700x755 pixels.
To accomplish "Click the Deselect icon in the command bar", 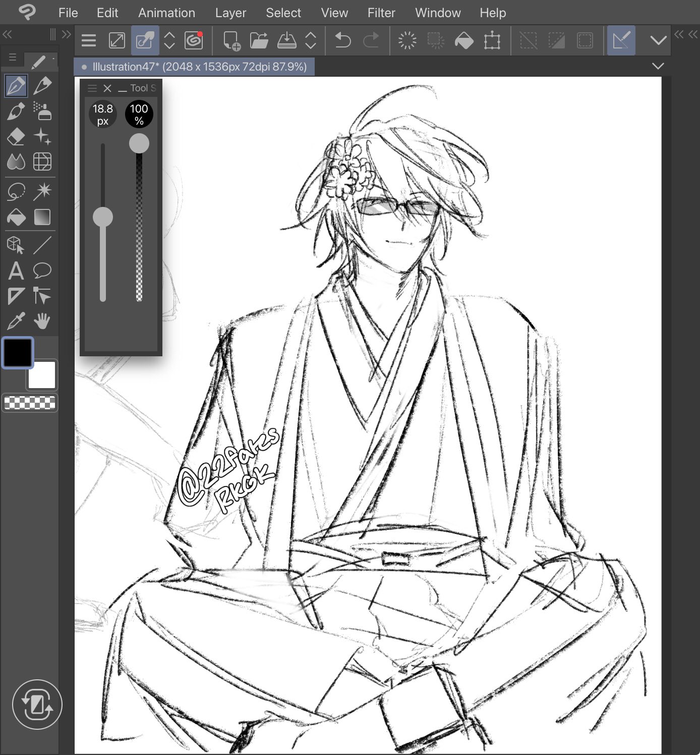I will (x=529, y=40).
